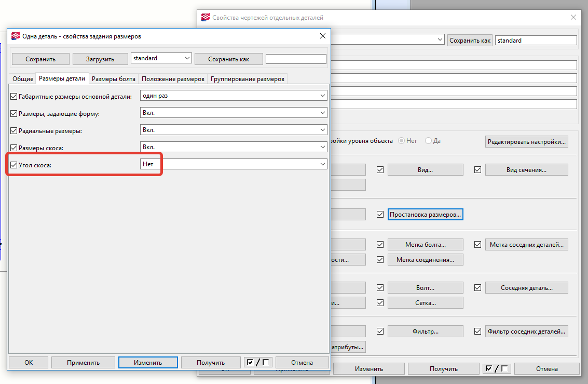
Task: Uncheck the Угол скоса checkbox
Action: [x=14, y=165]
